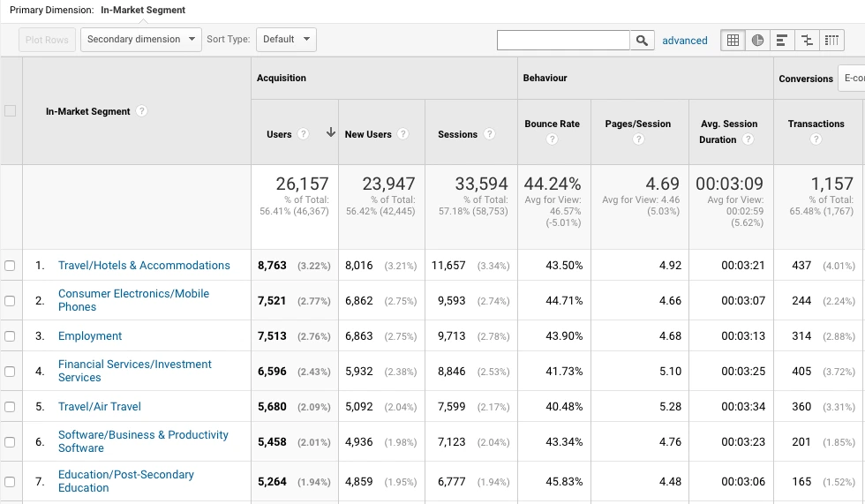865x504 pixels.
Task: Switch to the Percentage pie chart view
Action: coord(757,41)
